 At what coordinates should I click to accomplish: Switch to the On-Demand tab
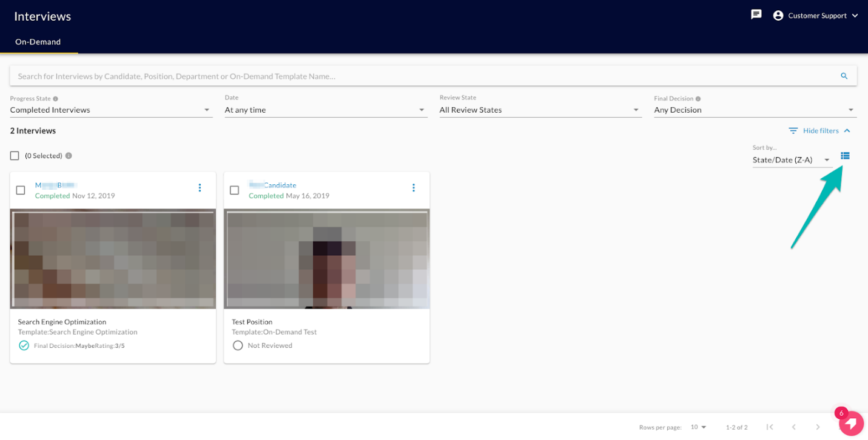(x=38, y=42)
